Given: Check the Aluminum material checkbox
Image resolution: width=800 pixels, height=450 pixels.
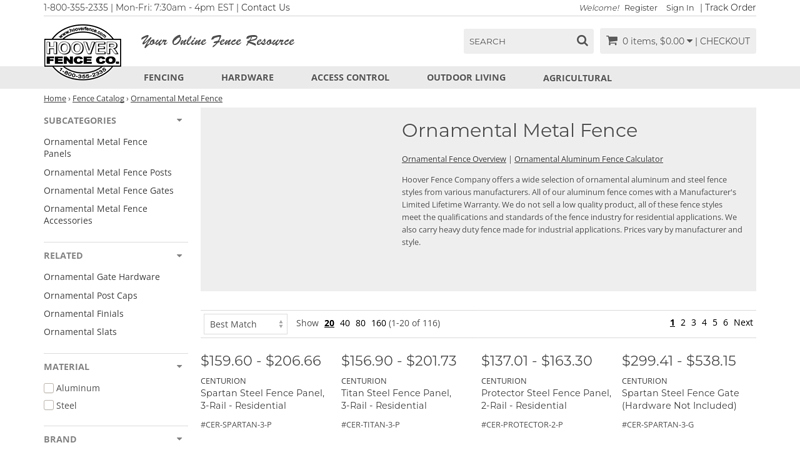Looking at the screenshot, I should pyautogui.click(x=49, y=388).
